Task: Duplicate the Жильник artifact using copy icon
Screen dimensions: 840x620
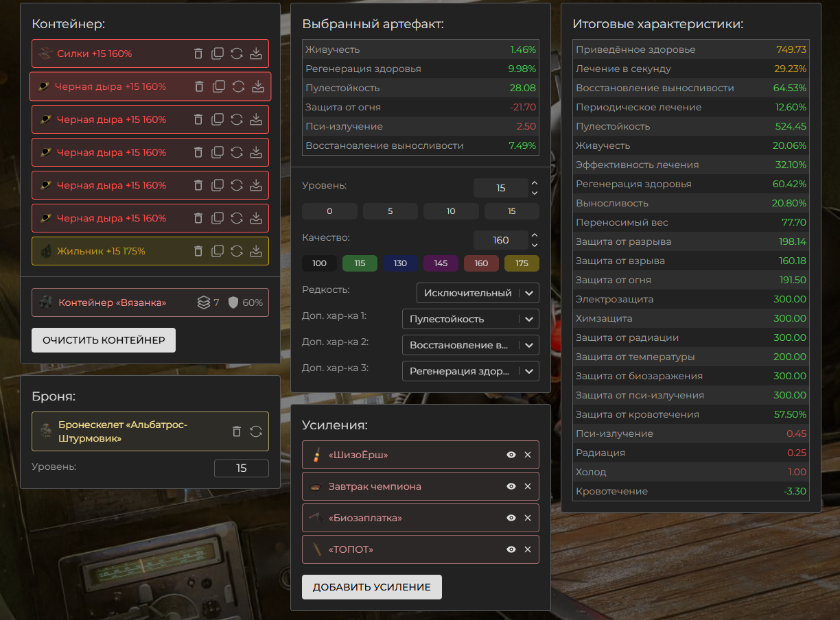Action: [x=218, y=251]
